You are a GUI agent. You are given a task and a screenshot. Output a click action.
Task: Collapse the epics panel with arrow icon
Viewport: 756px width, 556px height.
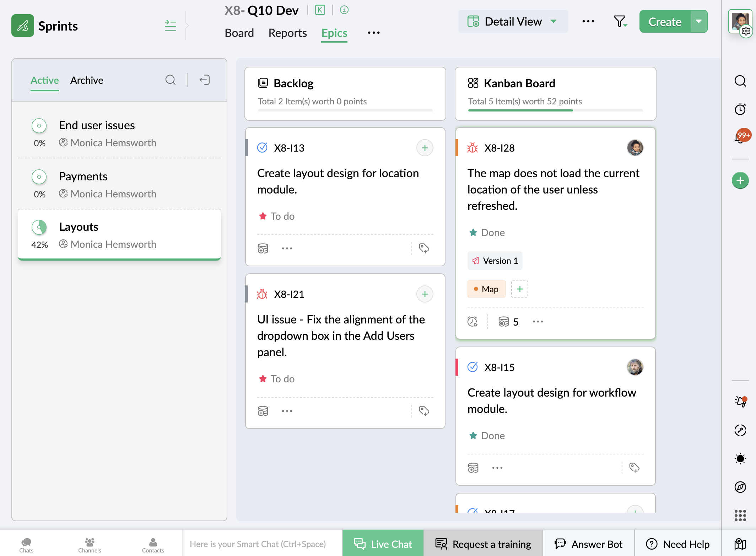point(205,80)
